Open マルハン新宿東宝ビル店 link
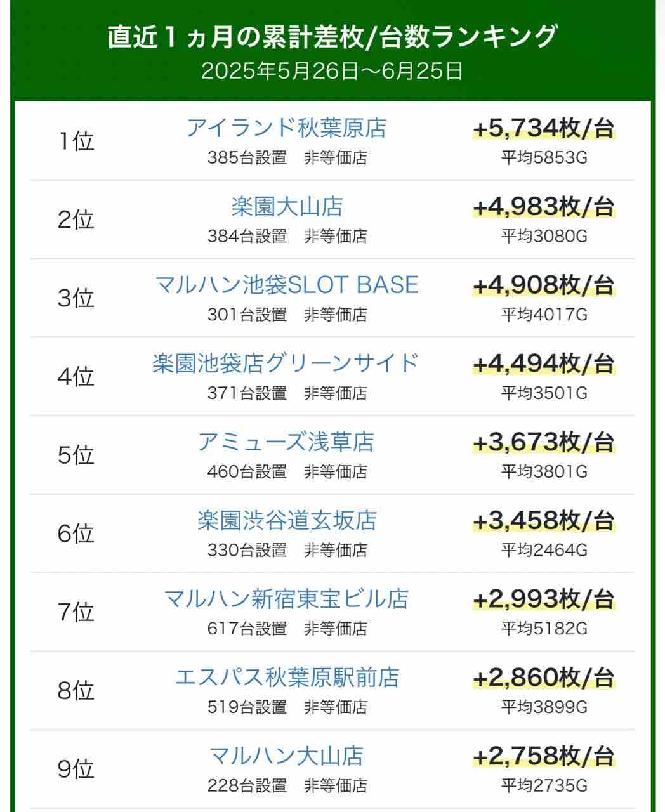665x812 pixels. [286, 599]
